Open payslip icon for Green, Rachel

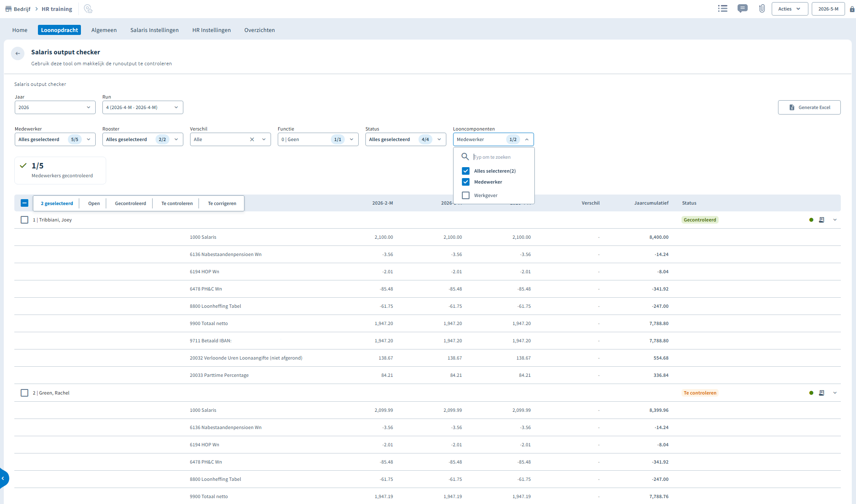pyautogui.click(x=821, y=393)
